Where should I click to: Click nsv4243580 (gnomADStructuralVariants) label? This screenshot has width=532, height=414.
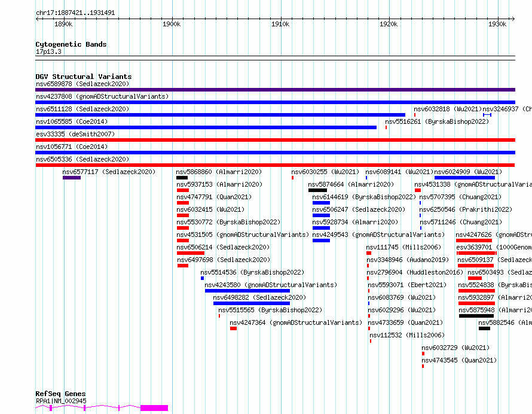pyautogui.click(x=271, y=285)
